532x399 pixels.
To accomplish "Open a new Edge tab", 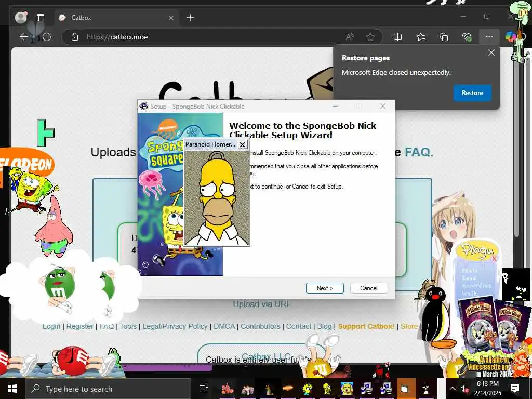I will pyautogui.click(x=190, y=17).
